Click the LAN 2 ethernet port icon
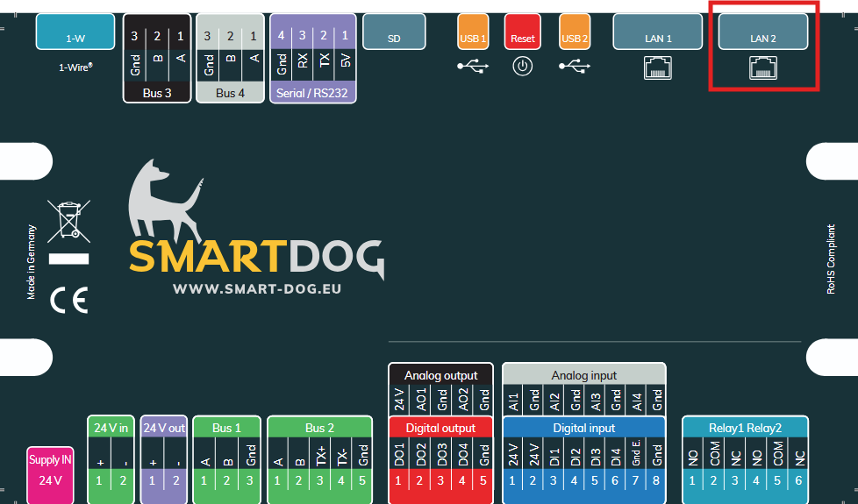 pyautogui.click(x=762, y=67)
